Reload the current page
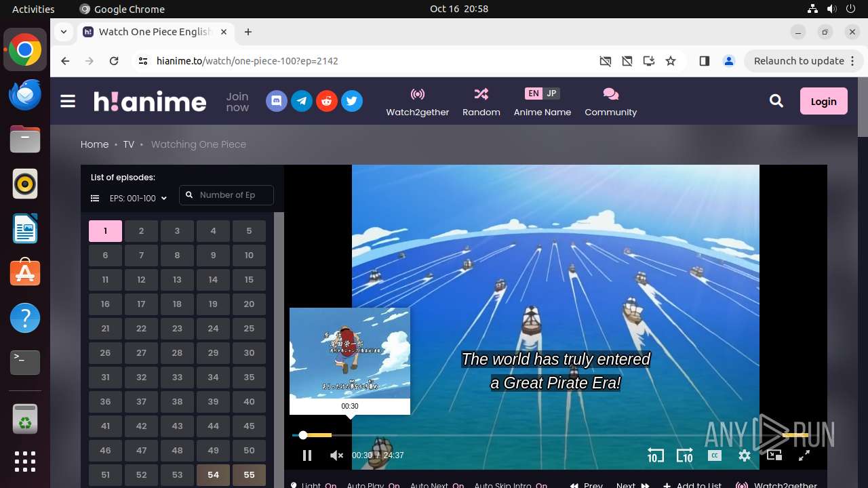 click(x=114, y=61)
